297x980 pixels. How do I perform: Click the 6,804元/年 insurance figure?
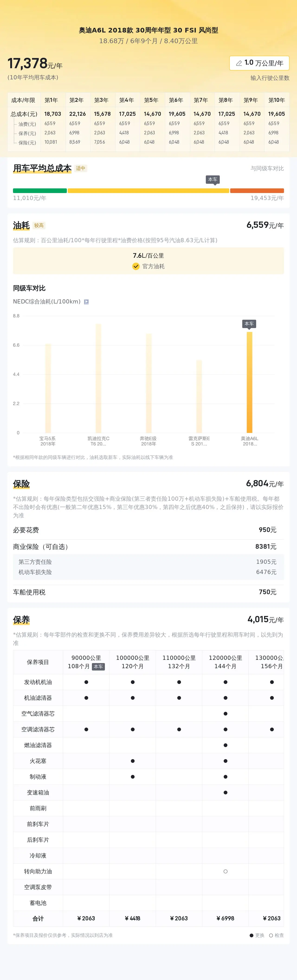265,484
